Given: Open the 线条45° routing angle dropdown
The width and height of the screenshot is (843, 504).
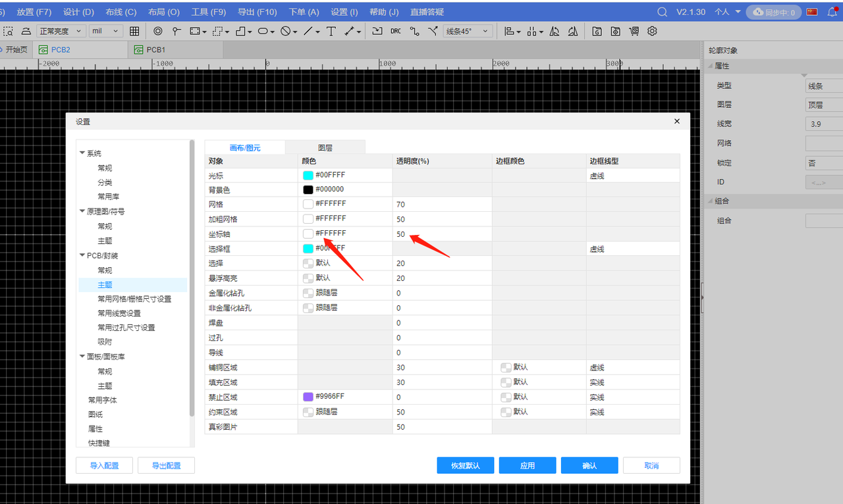Looking at the screenshot, I should [468, 31].
